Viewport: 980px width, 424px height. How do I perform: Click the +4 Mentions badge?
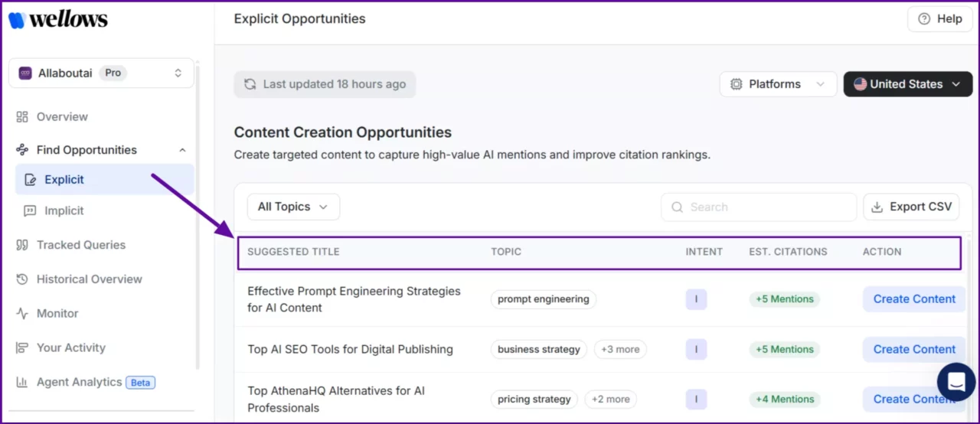coord(785,400)
